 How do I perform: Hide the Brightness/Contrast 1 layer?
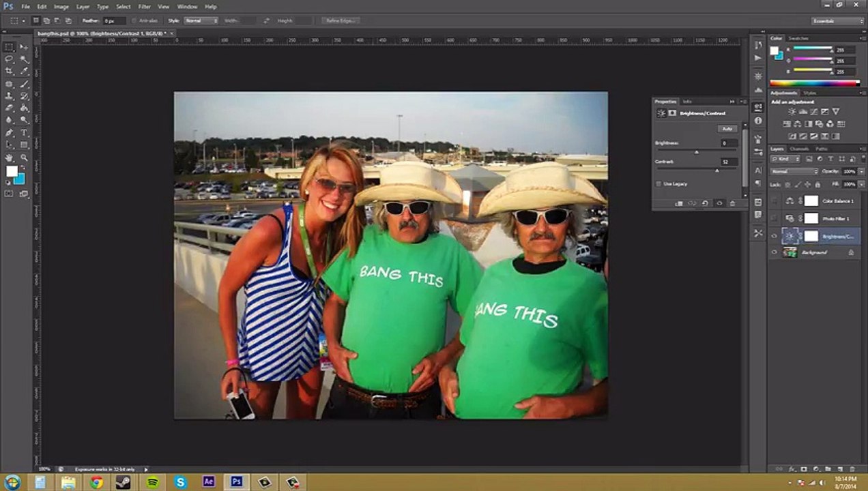(774, 236)
